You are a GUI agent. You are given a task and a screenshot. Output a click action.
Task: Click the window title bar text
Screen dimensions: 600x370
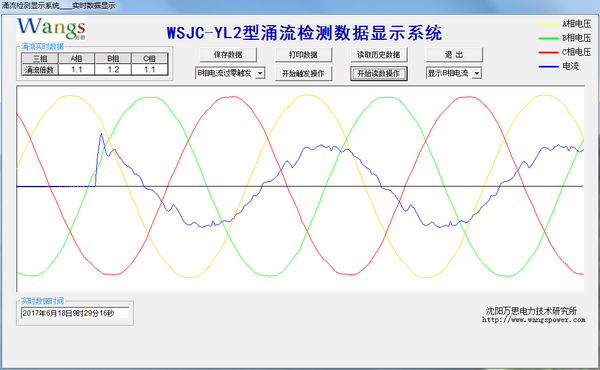[x=58, y=6]
